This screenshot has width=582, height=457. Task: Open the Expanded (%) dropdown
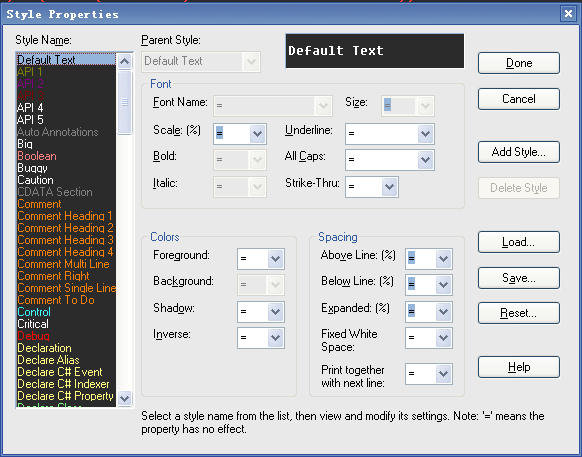point(444,311)
